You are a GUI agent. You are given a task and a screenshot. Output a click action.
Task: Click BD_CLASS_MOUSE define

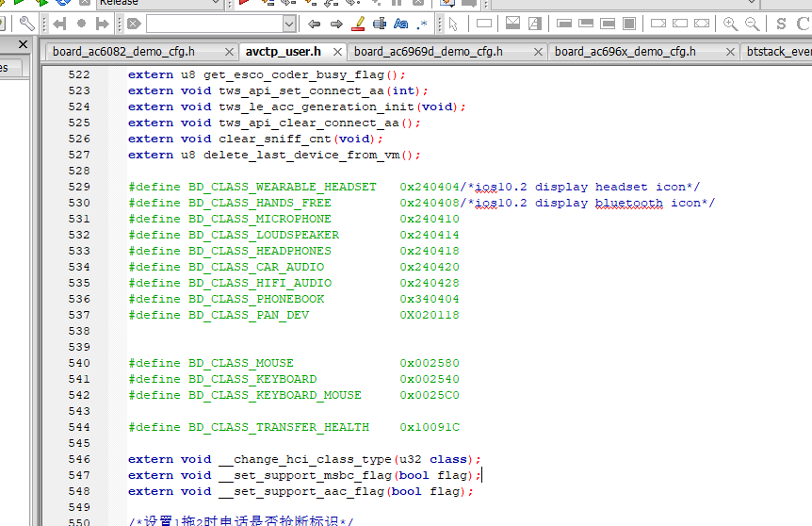tap(241, 363)
